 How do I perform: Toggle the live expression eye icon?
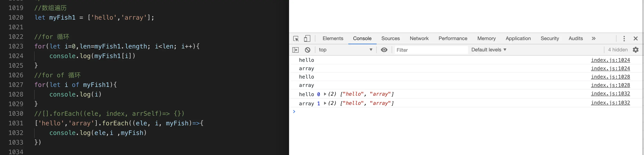click(x=384, y=50)
